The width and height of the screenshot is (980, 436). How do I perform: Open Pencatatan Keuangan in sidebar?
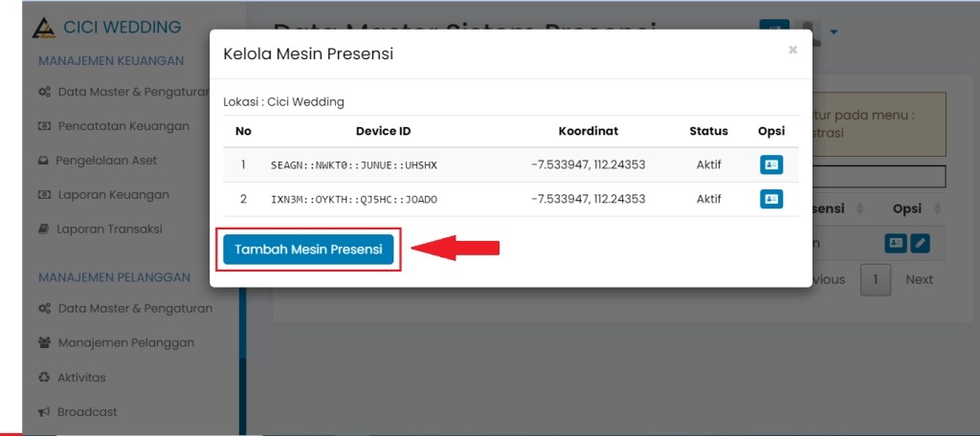click(x=122, y=126)
